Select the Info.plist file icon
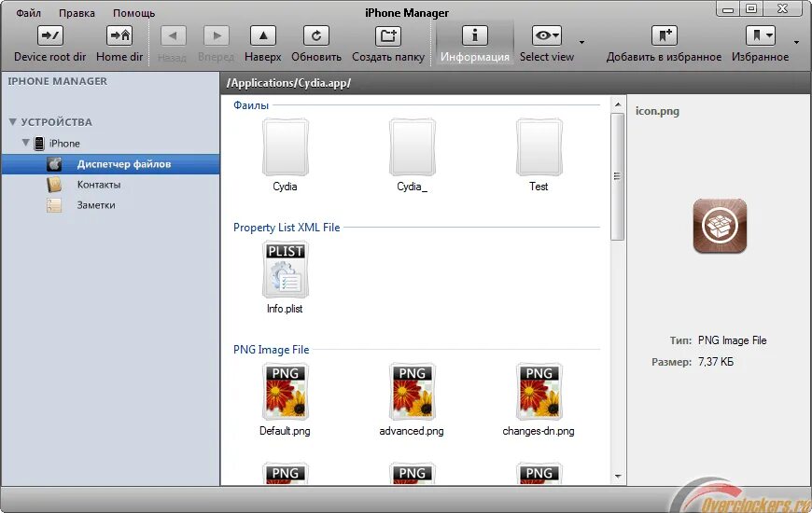The height and width of the screenshot is (513, 812). pyautogui.click(x=286, y=270)
